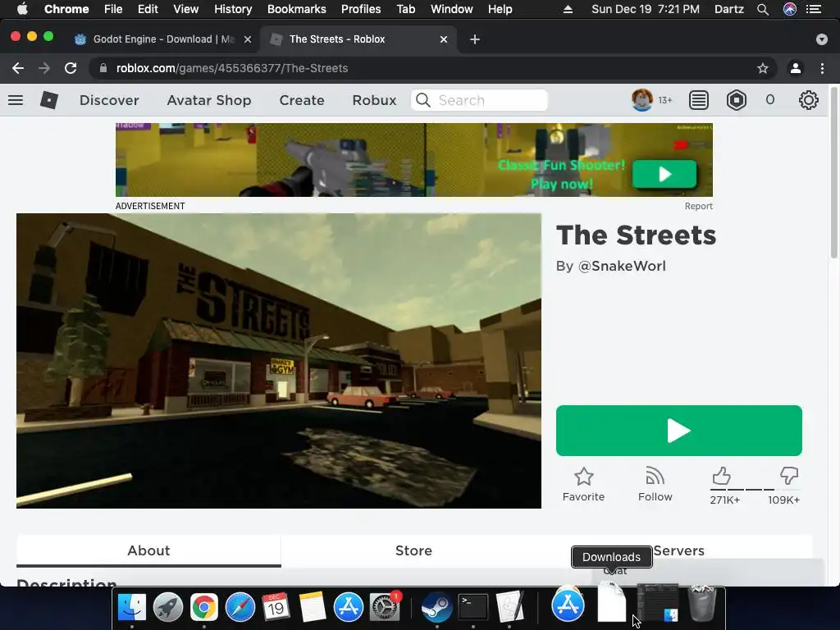Expand Chrome tab search dropdown arrow

click(822, 39)
